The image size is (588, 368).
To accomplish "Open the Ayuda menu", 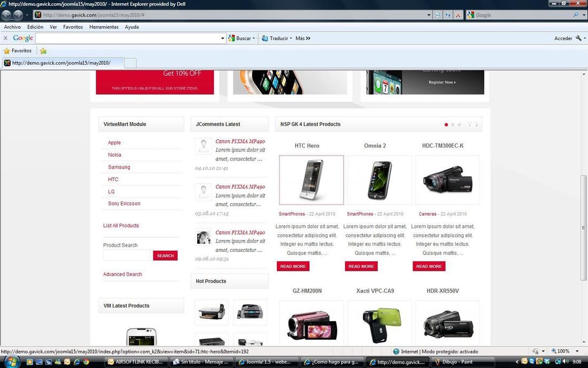I will tap(131, 27).
